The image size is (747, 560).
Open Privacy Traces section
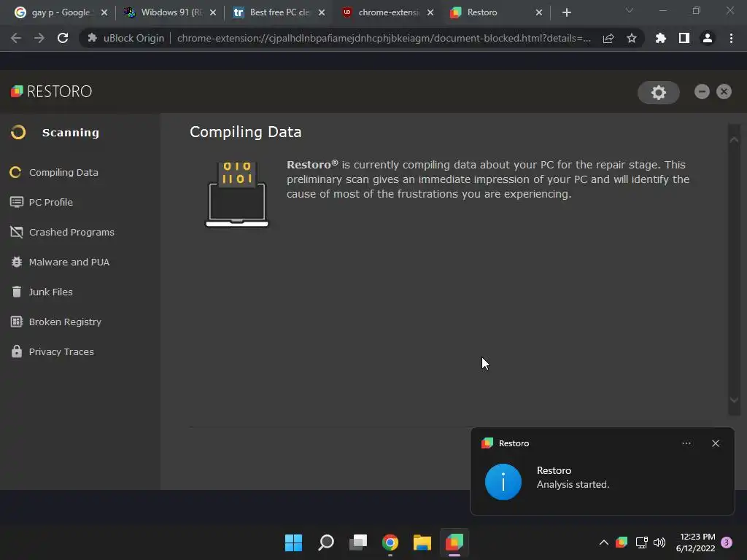[61, 352]
